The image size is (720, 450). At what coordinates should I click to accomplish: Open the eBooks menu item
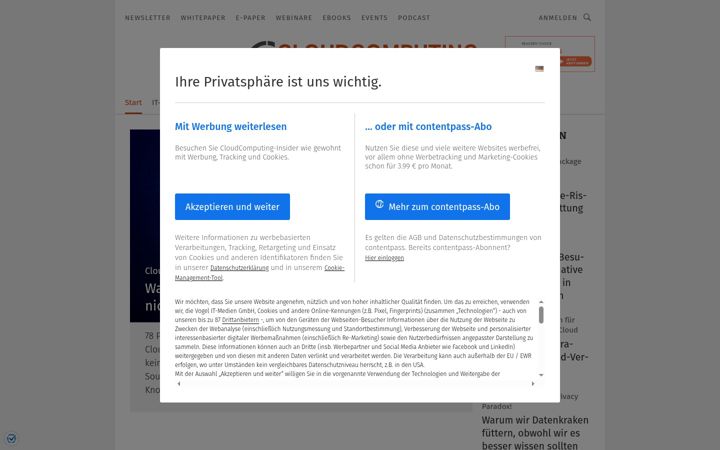[337, 18]
